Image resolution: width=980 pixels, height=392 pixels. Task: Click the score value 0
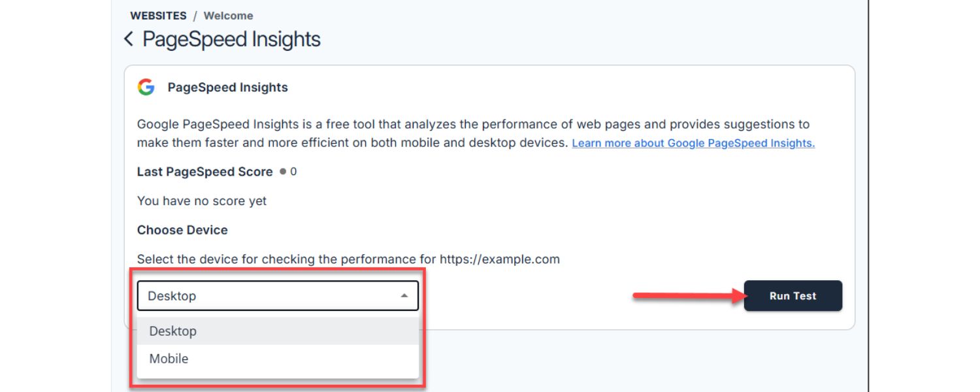[293, 172]
